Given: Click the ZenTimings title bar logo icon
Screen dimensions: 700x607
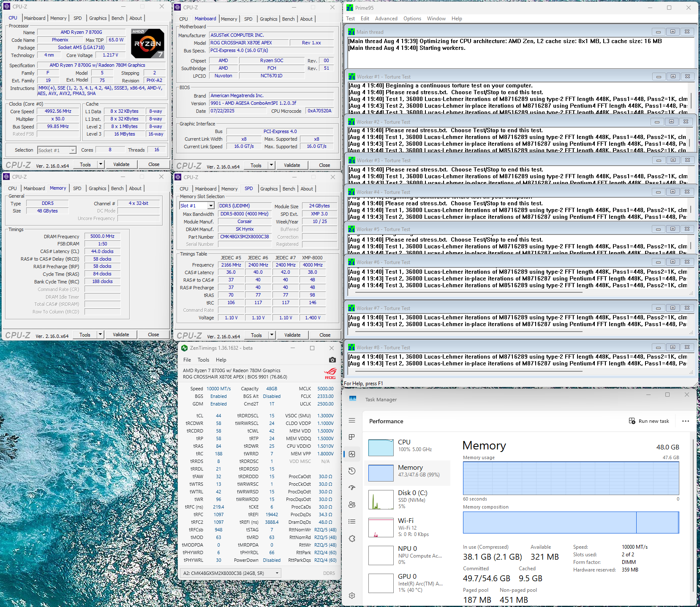Looking at the screenshot, I should (184, 348).
